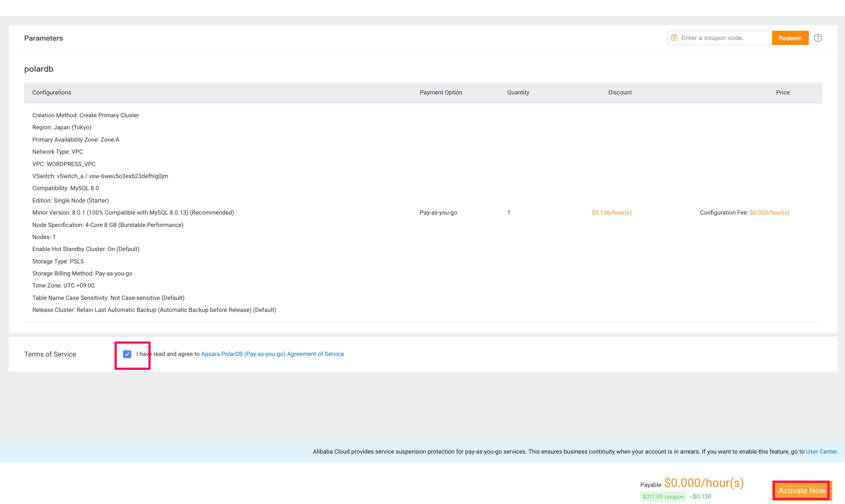The image size is (845, 504).
Task: Click the Price column header
Action: coord(783,92)
